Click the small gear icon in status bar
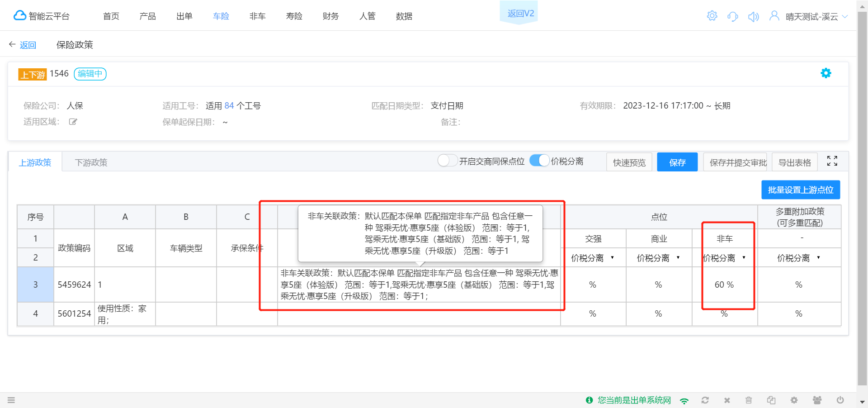Screen dimensions: 868x408 (x=794, y=400)
